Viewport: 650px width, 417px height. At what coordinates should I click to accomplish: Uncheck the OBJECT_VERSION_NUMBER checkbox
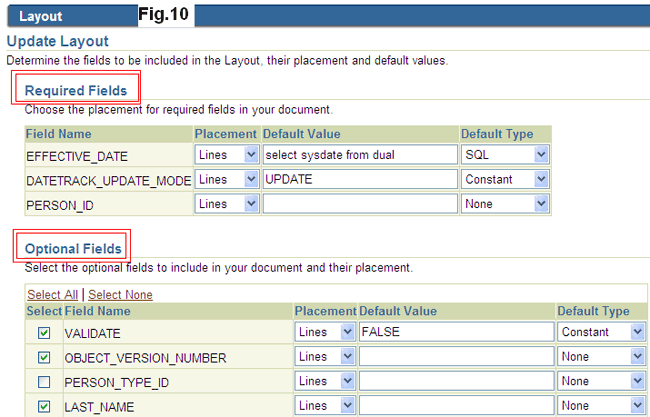(x=44, y=357)
